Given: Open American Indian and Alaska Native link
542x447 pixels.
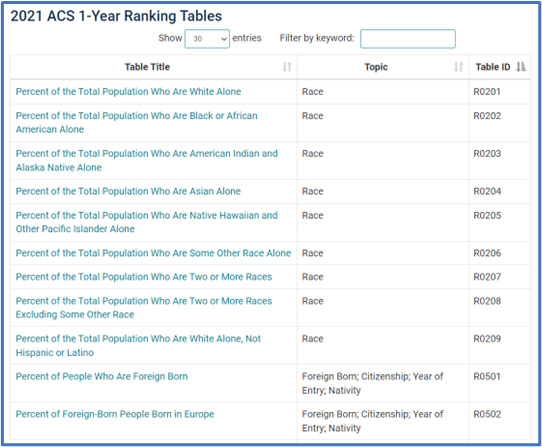Looking at the screenshot, I should click(x=147, y=160).
